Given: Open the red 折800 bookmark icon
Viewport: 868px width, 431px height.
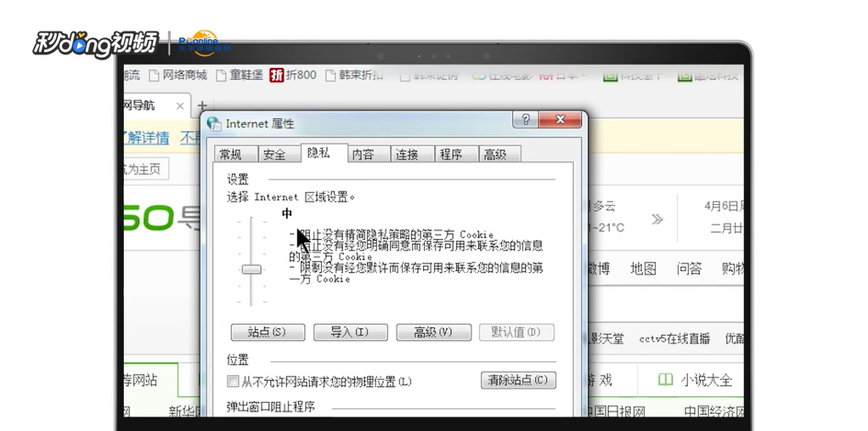Looking at the screenshot, I should click(276, 75).
